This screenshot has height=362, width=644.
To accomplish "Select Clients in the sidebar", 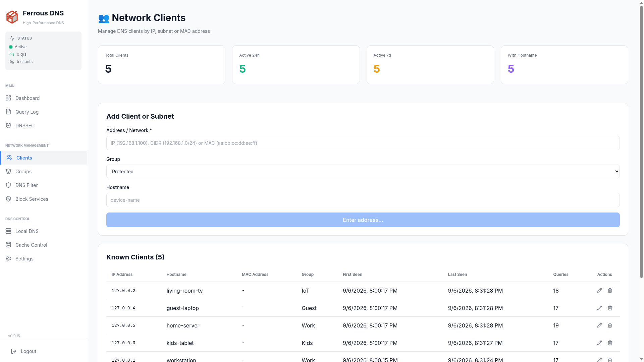I will 43,158.
